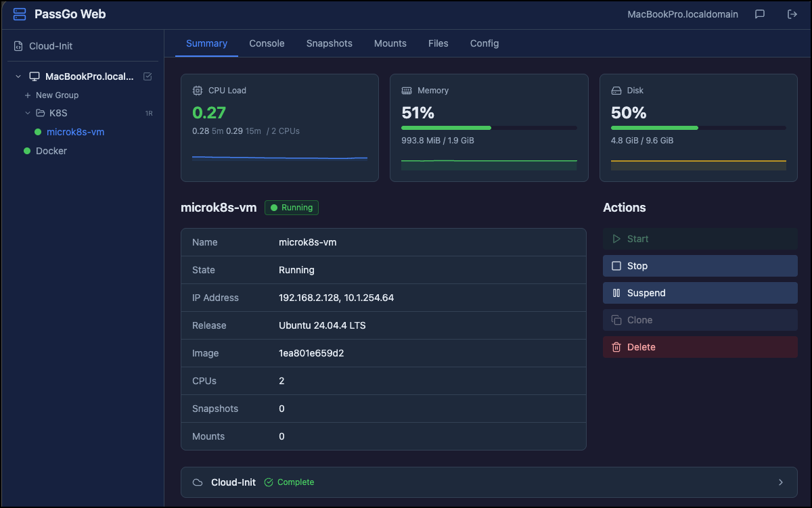Stop the microk8s-vm instance

700,266
